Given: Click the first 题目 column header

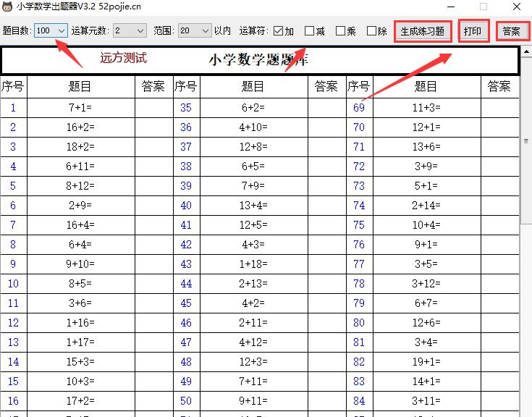Looking at the screenshot, I should 80,87.
